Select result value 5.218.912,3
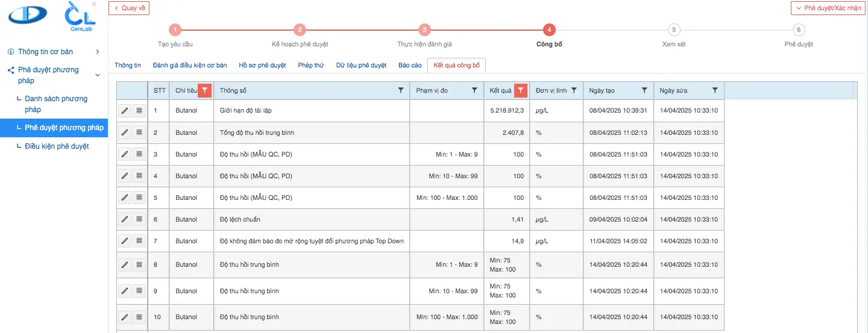 (x=507, y=111)
